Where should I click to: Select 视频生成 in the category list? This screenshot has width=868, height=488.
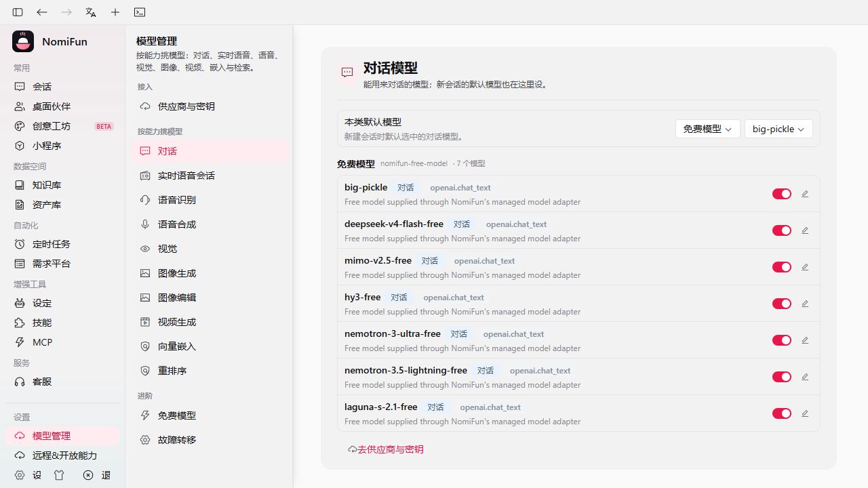coord(210,322)
